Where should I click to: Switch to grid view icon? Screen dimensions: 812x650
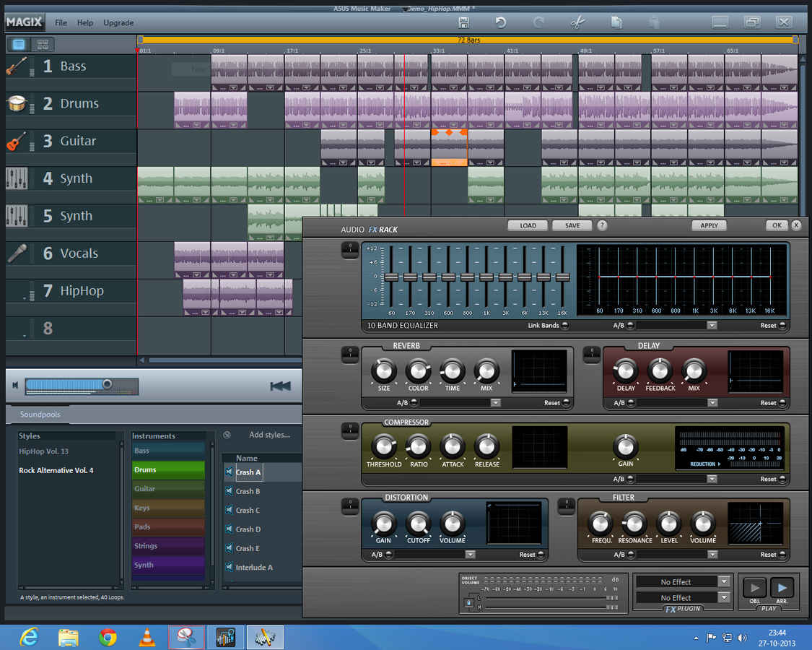click(43, 45)
